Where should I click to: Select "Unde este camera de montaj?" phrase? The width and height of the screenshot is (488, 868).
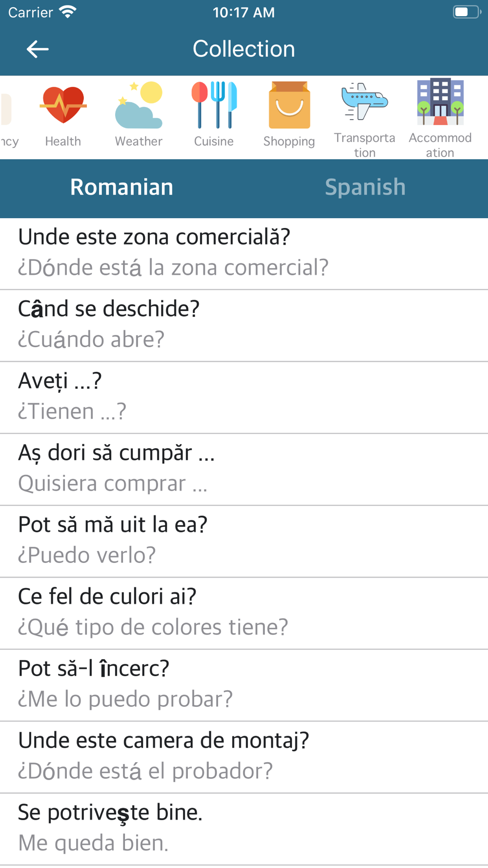click(244, 756)
